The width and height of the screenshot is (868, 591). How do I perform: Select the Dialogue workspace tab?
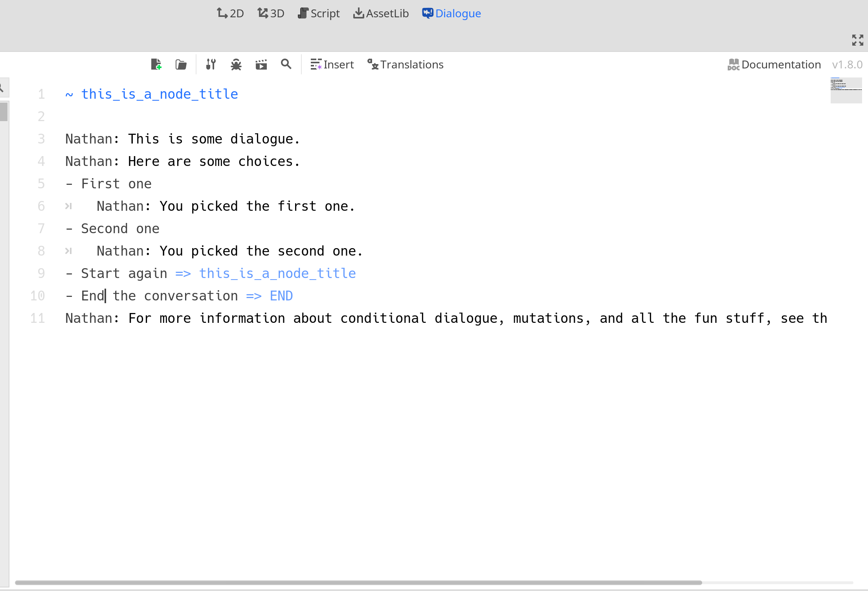click(451, 13)
